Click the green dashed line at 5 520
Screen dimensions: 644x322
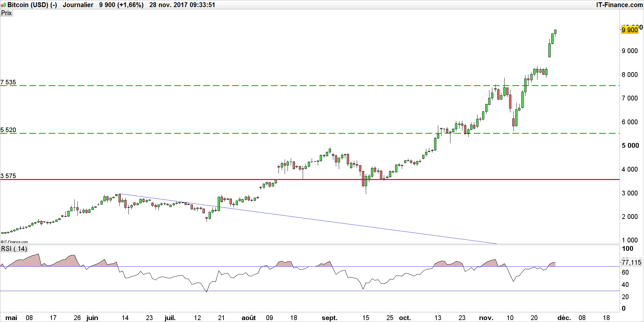click(x=310, y=133)
